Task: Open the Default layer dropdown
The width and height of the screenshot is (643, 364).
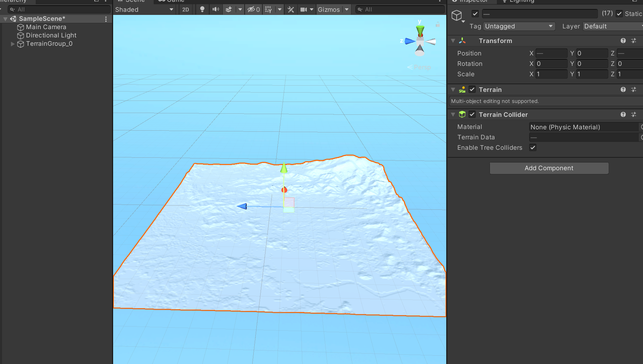Action: 613,26
